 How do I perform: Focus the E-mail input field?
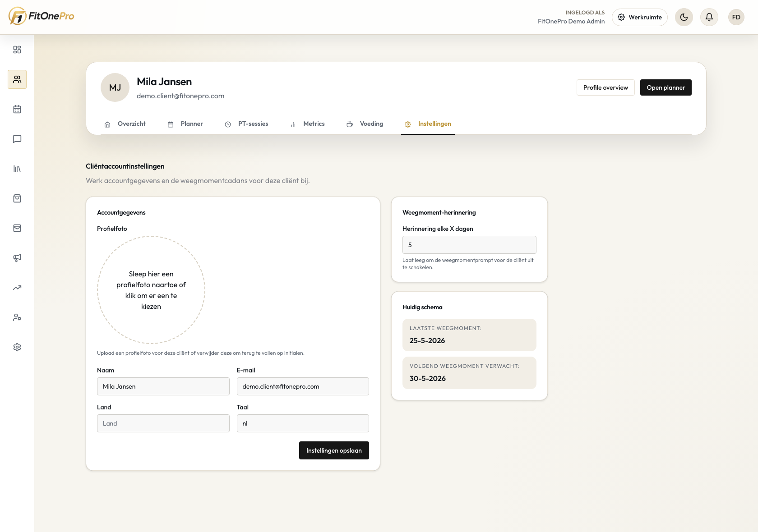click(303, 386)
